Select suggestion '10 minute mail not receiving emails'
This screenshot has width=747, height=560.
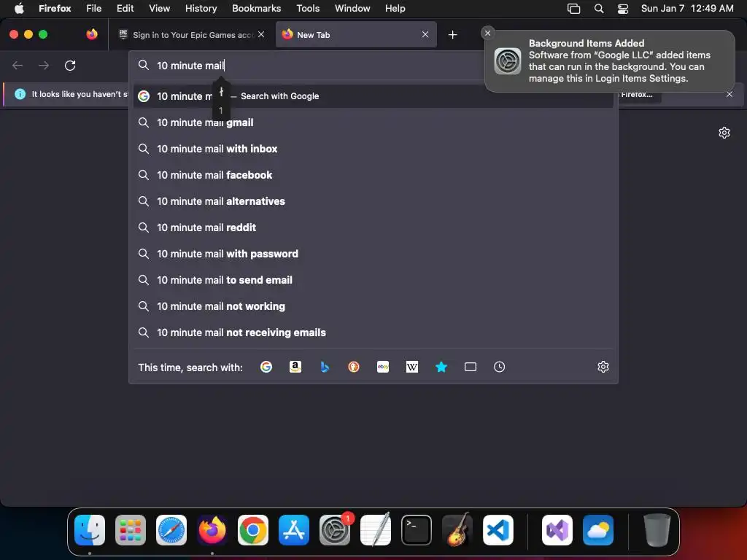373,332
